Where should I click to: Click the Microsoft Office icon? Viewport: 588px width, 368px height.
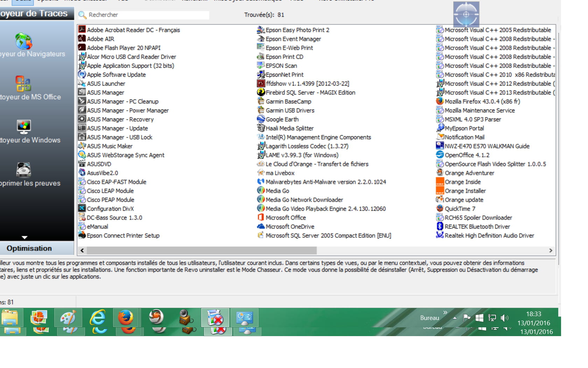(261, 217)
